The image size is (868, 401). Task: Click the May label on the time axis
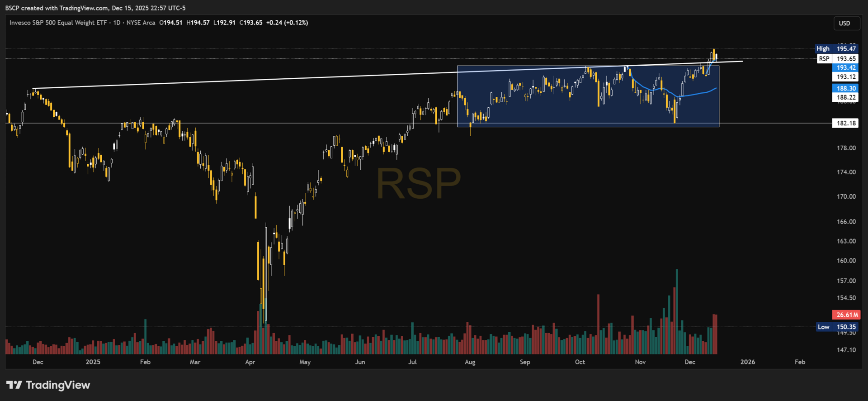tap(305, 362)
